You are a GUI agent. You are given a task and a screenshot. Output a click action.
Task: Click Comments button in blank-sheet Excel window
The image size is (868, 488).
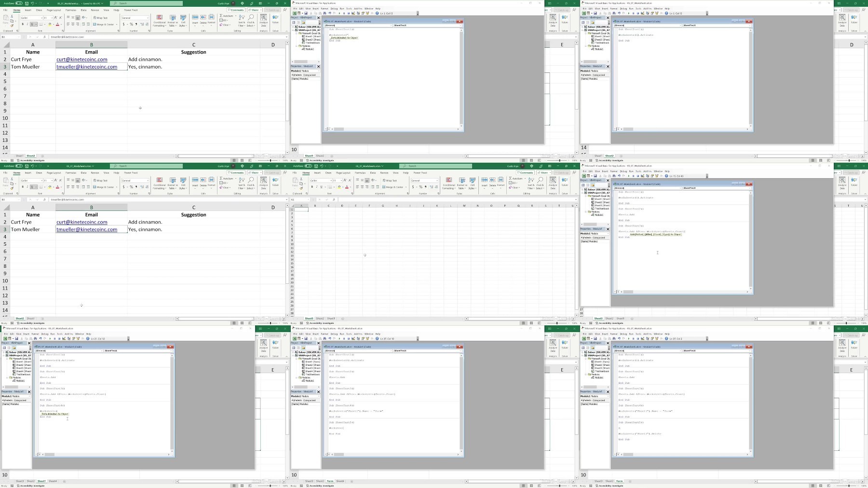click(525, 173)
